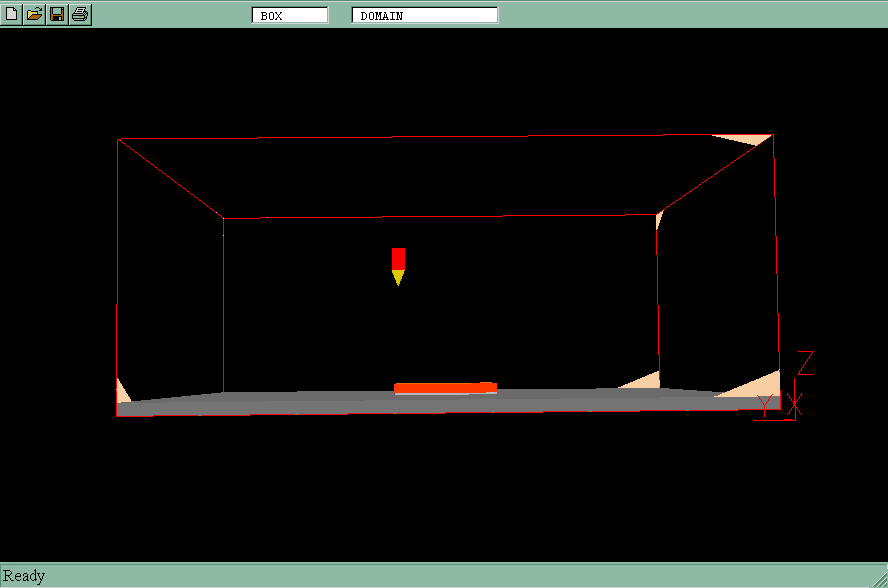888x588 pixels.
Task: Select the large peach triangle at bottom-right
Action: [759, 385]
